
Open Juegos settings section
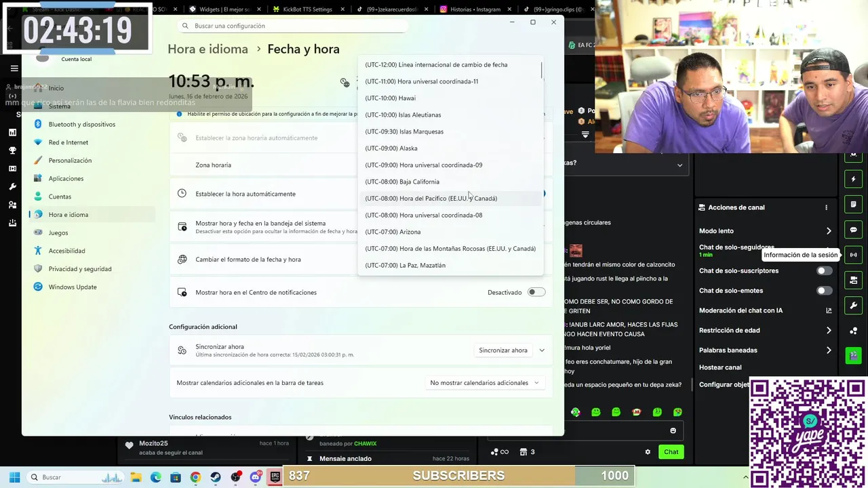(92, 232)
